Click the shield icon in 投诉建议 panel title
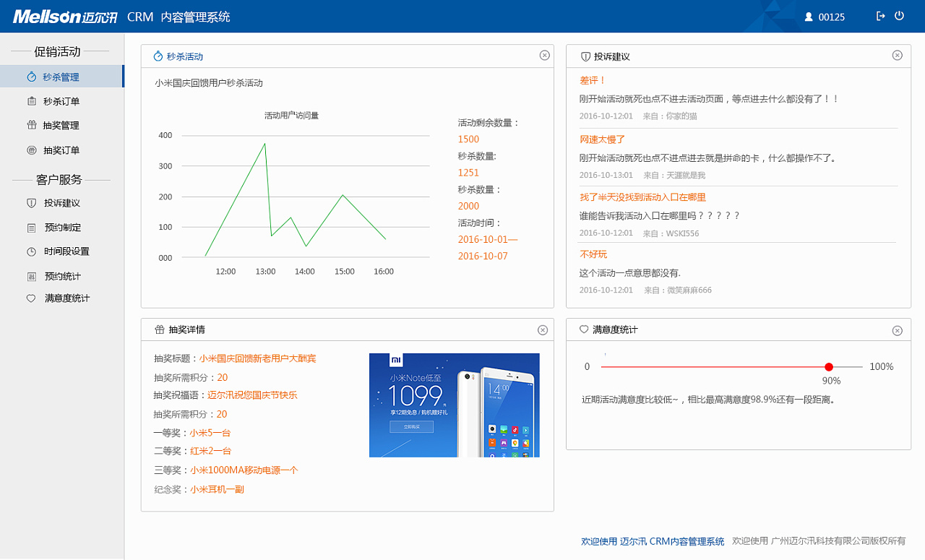Viewport: 925px width, 560px height. click(585, 56)
